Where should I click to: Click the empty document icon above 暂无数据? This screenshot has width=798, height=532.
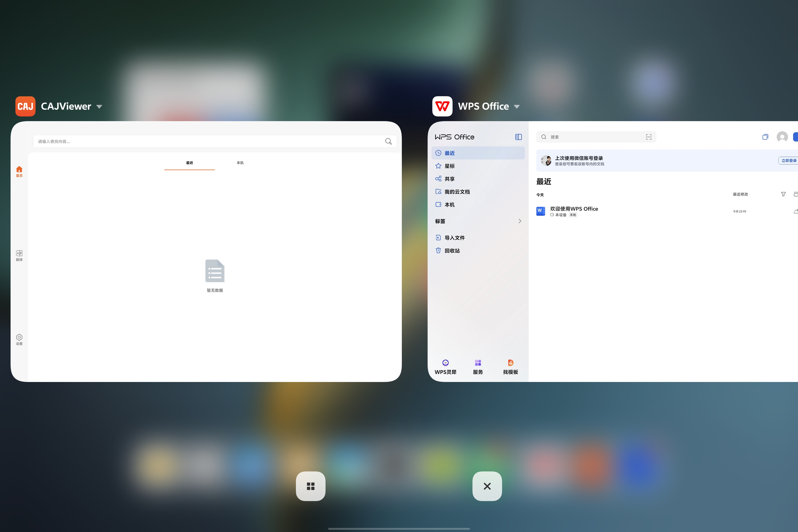coord(215,271)
